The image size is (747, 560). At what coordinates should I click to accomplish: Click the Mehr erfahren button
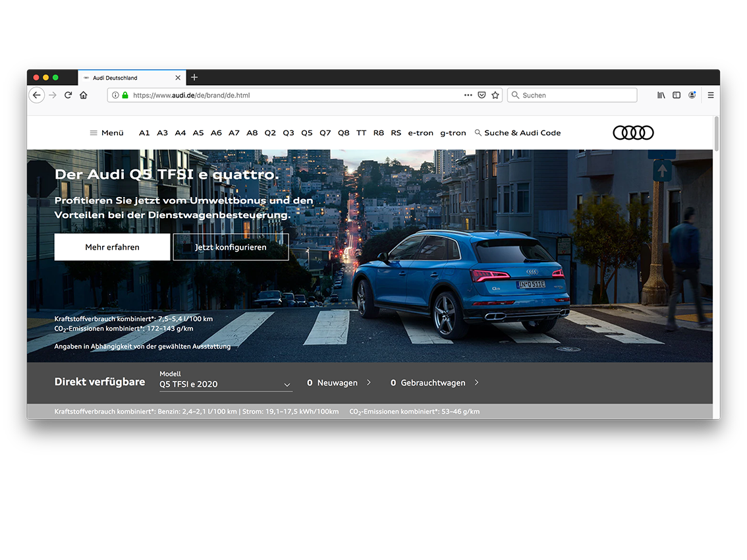112,247
